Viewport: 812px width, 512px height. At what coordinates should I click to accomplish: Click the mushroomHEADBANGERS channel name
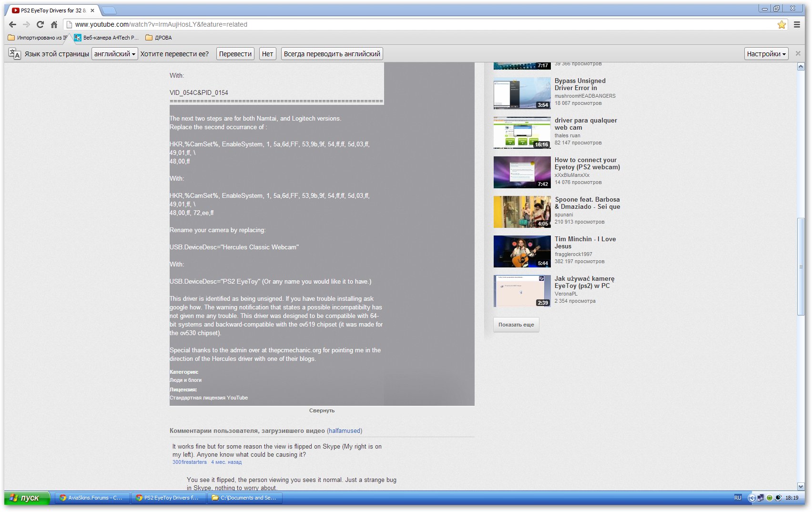coord(585,96)
